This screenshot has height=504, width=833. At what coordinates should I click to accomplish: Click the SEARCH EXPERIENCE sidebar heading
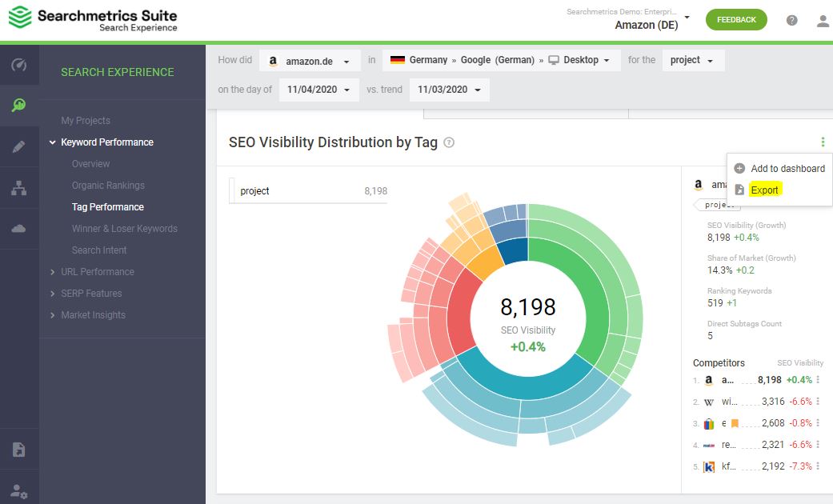pos(118,72)
